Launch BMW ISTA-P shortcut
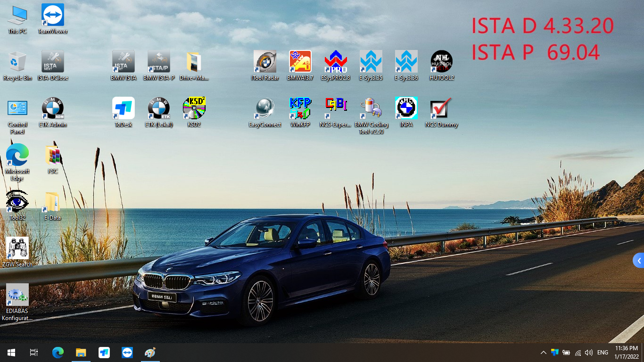 click(159, 66)
